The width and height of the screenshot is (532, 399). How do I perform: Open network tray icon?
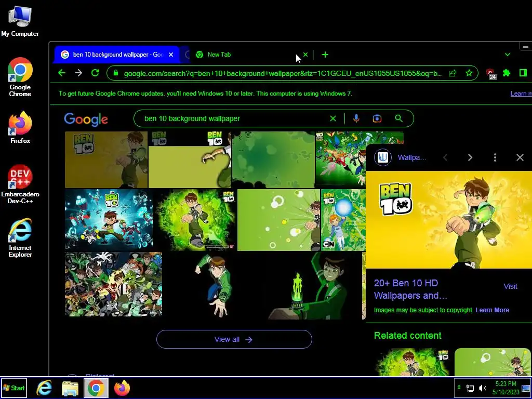[x=470, y=388]
